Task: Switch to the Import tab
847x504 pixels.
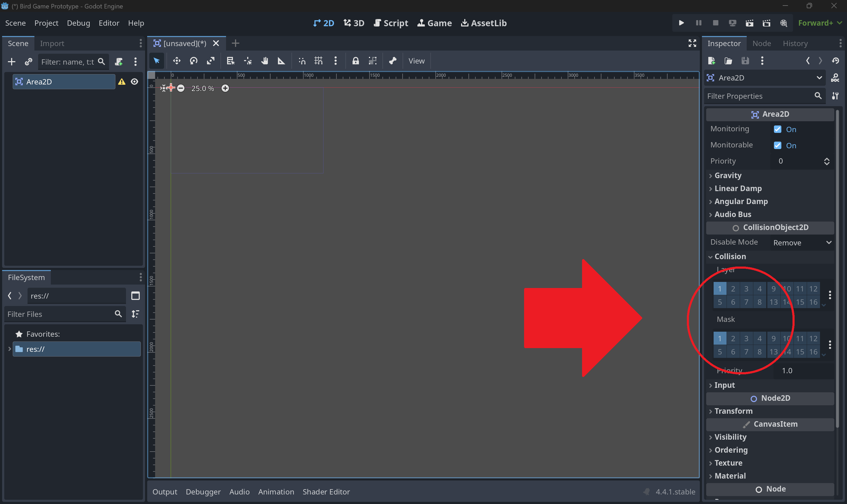Action: (52, 43)
